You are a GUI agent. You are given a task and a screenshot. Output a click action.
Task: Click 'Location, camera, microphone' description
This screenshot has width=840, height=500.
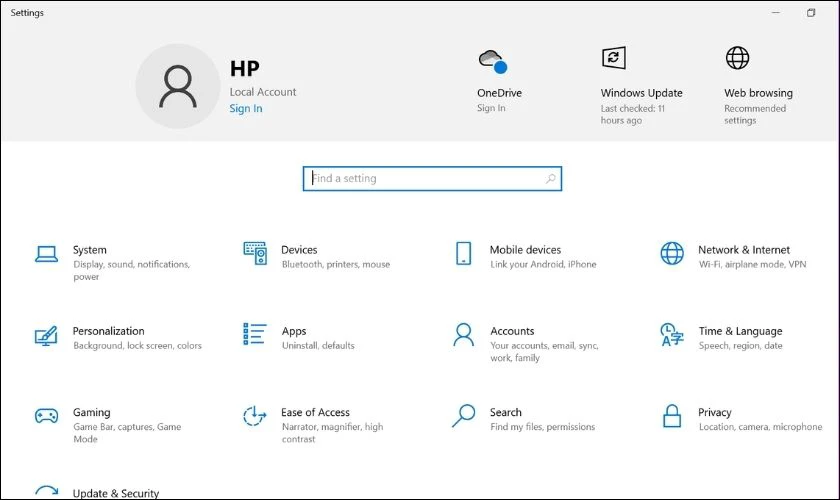(760, 427)
